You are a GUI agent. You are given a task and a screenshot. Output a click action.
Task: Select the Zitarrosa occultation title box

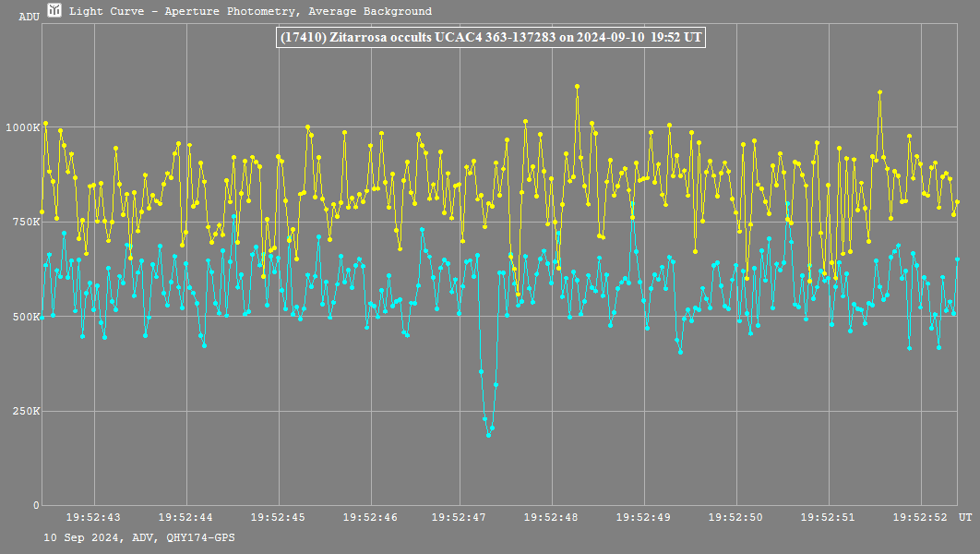[x=491, y=37]
